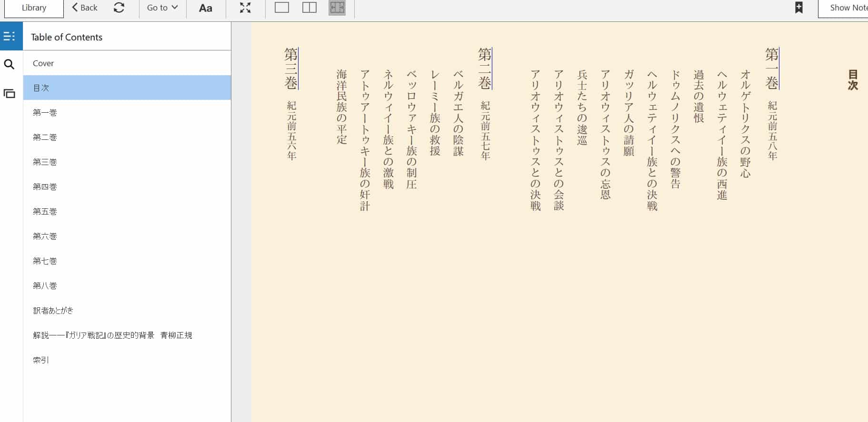Switch to two column view

point(309,8)
